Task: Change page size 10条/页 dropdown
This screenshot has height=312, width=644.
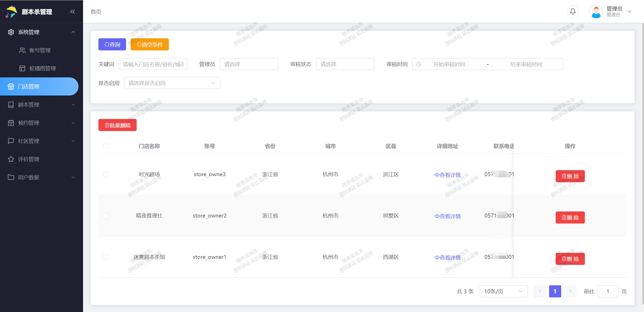Action: (504, 291)
